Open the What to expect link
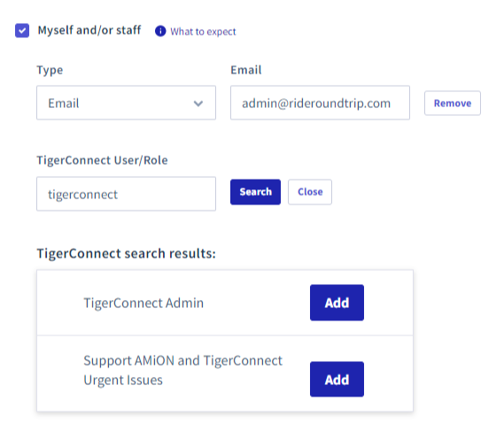 click(x=203, y=32)
